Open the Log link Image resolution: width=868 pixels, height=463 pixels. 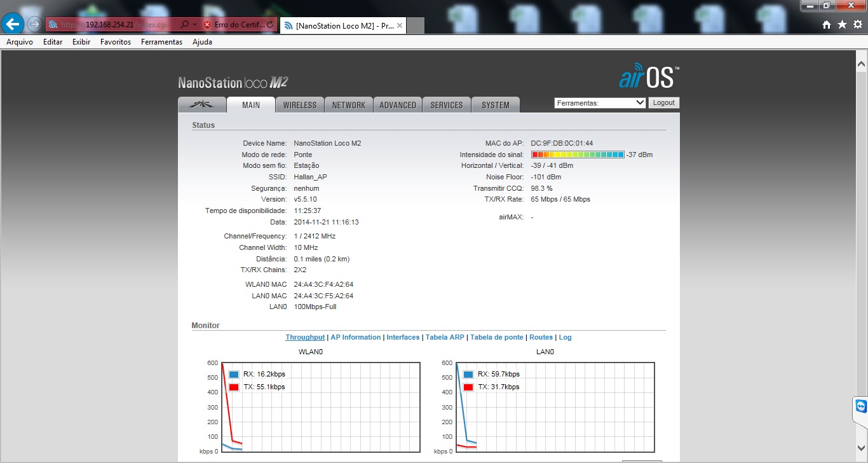(x=565, y=337)
